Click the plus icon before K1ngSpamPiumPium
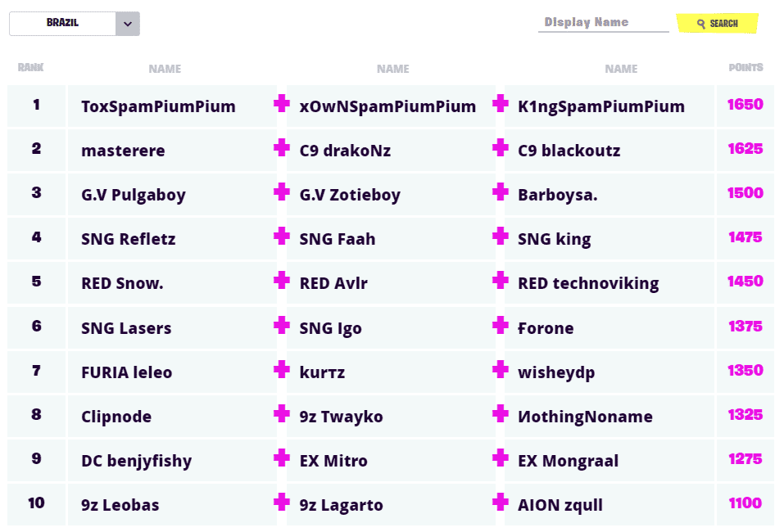The height and width of the screenshot is (532, 784). tap(500, 104)
